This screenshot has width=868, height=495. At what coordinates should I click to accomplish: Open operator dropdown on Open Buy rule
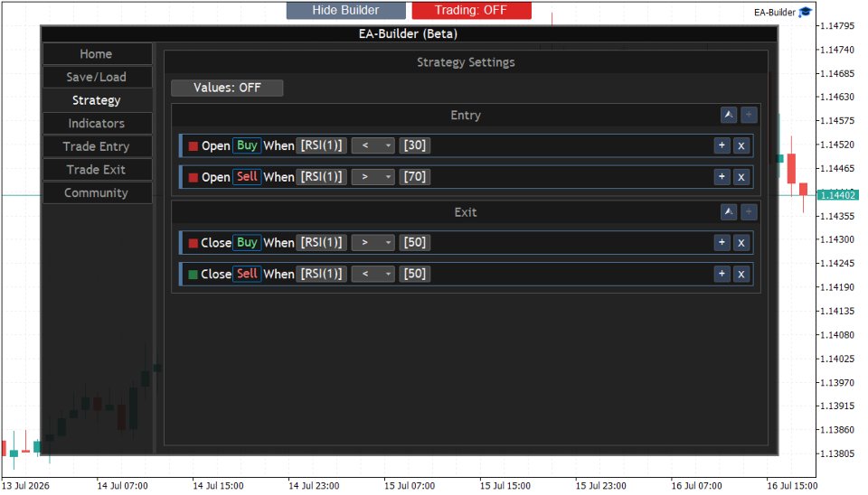pyautogui.click(x=373, y=145)
